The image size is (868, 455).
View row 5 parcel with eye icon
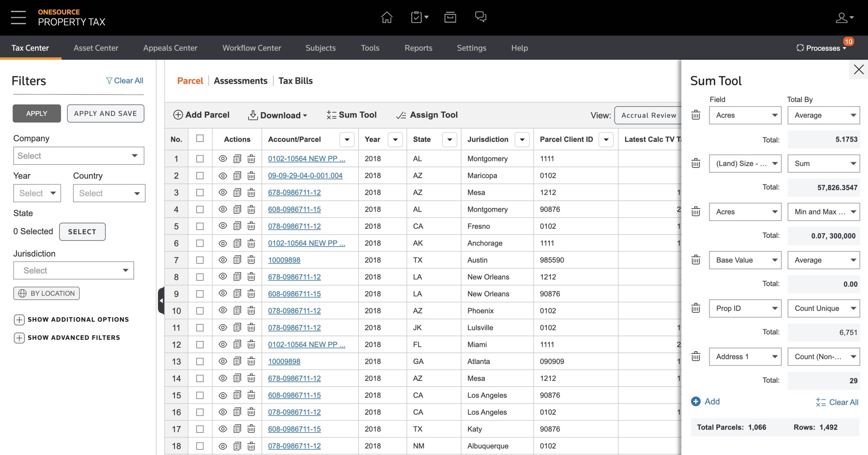point(223,226)
